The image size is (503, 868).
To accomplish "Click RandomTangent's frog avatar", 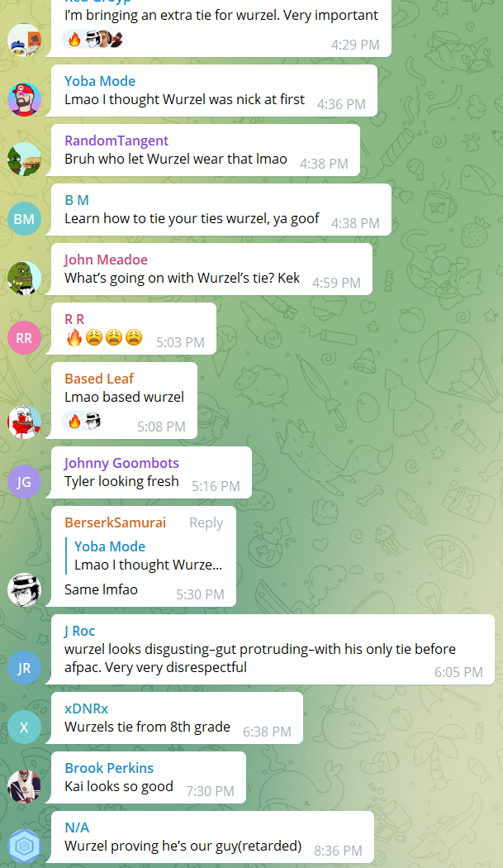I will 24,160.
